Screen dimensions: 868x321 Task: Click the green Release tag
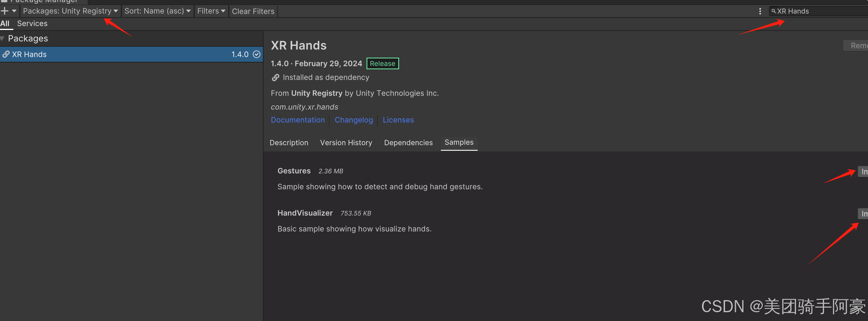[382, 63]
